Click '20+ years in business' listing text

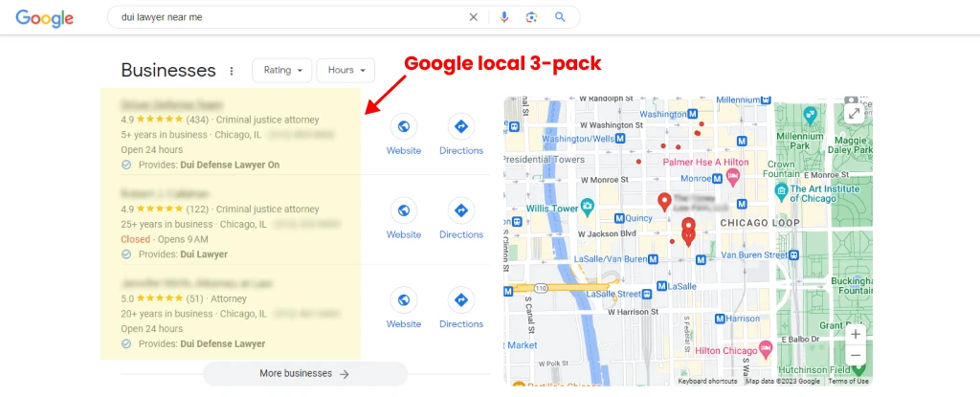(167, 314)
